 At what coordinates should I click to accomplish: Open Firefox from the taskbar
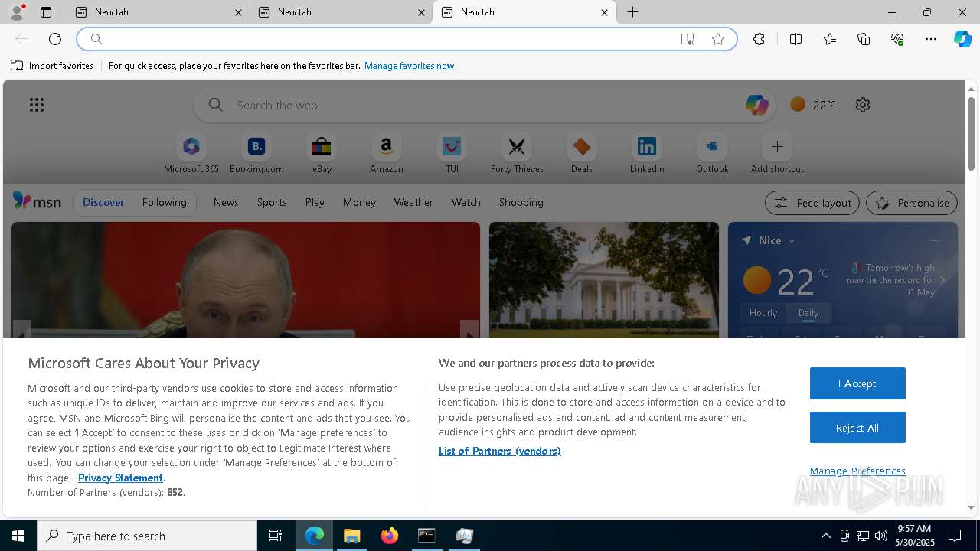coord(390,536)
